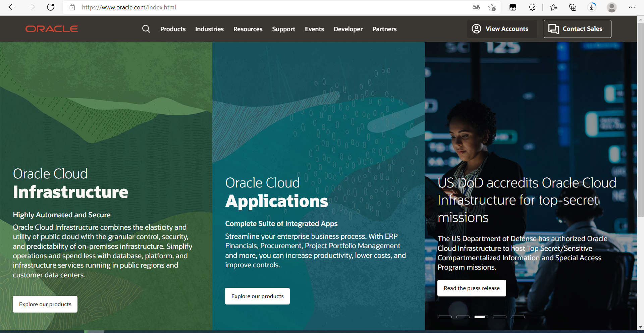Select the fifth carousel slide indicator
The image size is (644, 333).
(518, 317)
